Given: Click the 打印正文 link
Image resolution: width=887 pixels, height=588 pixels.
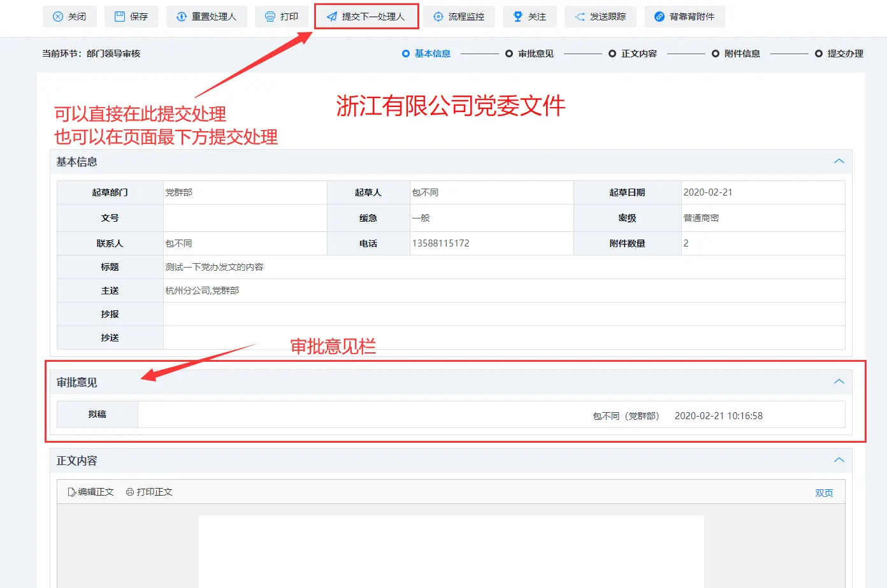Looking at the screenshot, I should 154,492.
